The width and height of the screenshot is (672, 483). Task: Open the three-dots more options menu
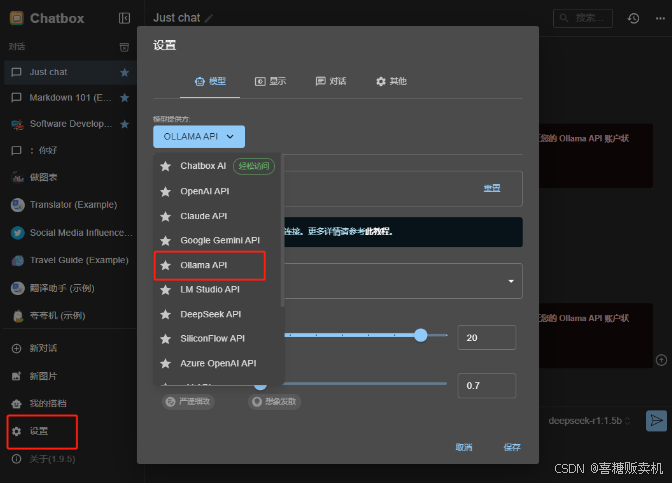[x=660, y=18]
